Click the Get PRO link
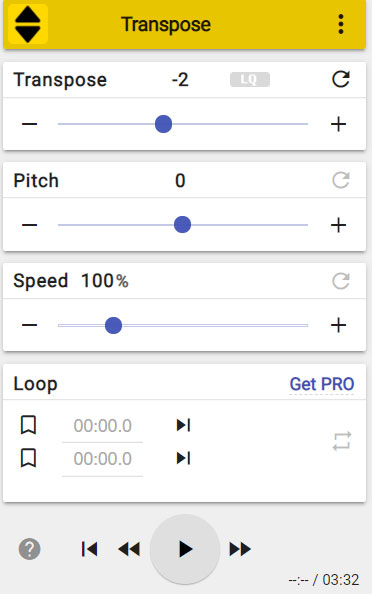The image size is (372, 594). tap(322, 384)
